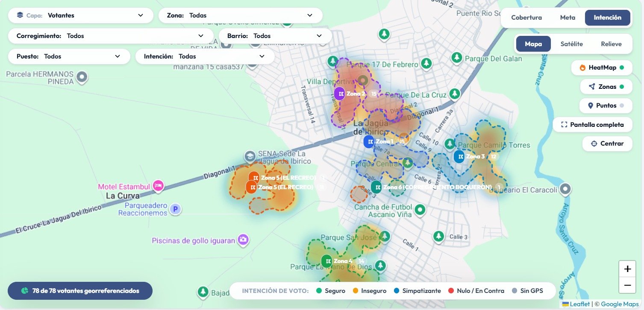Select the Mapa base view

[x=533, y=44]
